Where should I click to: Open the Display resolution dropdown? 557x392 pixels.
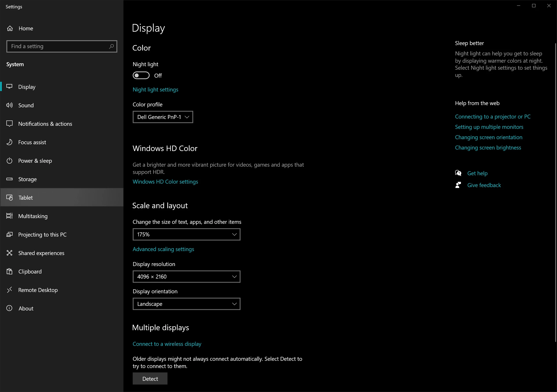point(186,276)
